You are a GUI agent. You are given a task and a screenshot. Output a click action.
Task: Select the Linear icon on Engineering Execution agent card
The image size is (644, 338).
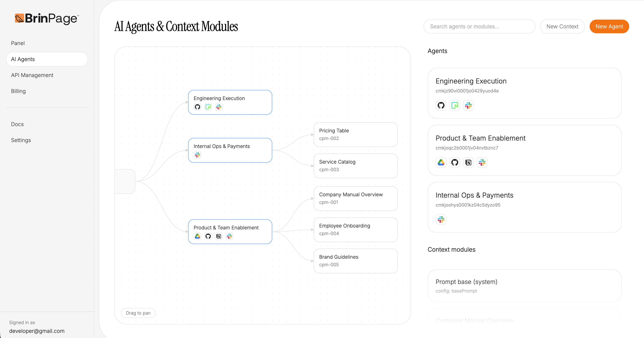point(455,105)
